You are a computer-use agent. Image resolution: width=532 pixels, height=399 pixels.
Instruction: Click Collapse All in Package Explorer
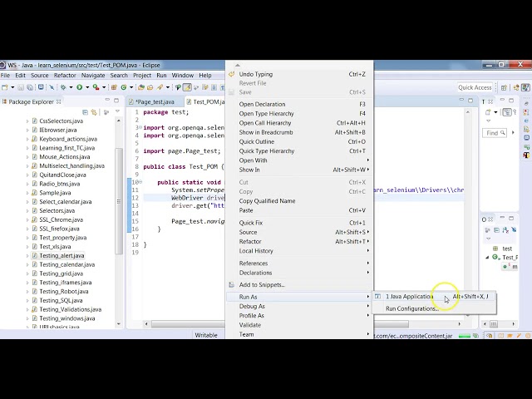click(85, 112)
